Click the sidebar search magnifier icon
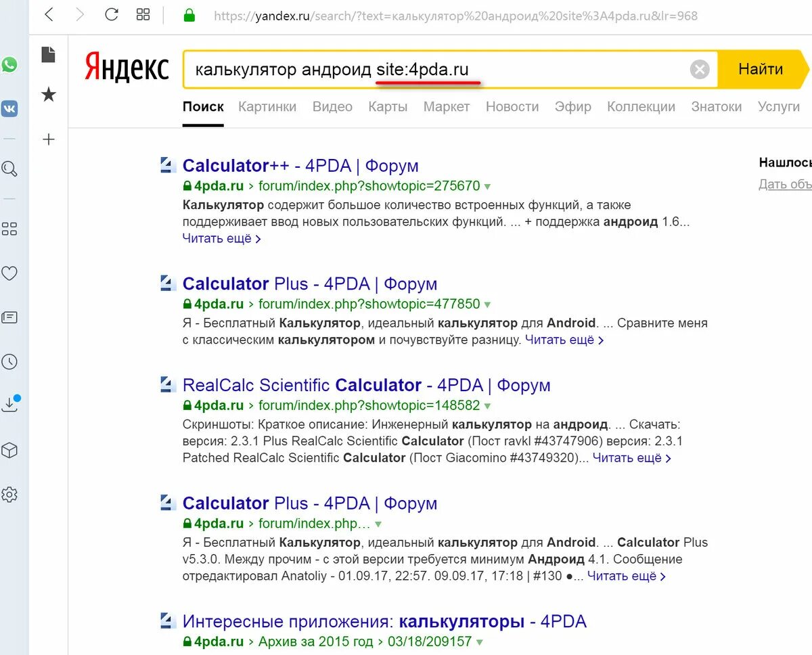812x655 pixels. [9, 168]
